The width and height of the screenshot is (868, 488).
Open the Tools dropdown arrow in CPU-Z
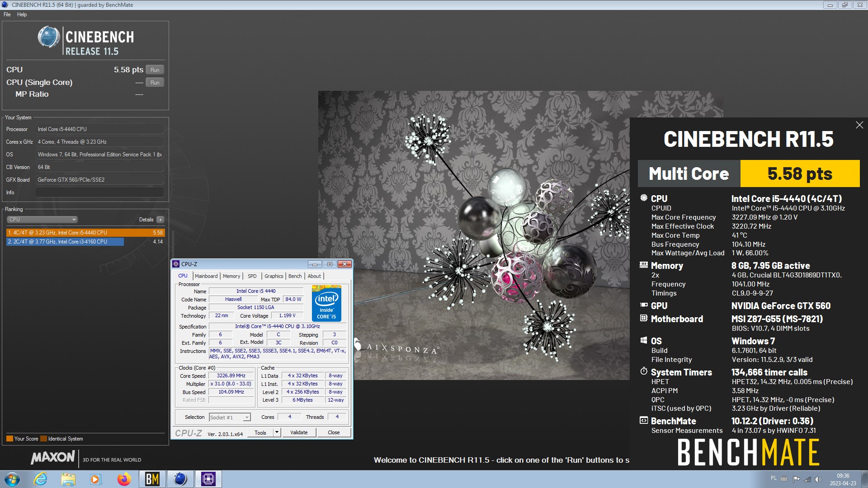277,433
